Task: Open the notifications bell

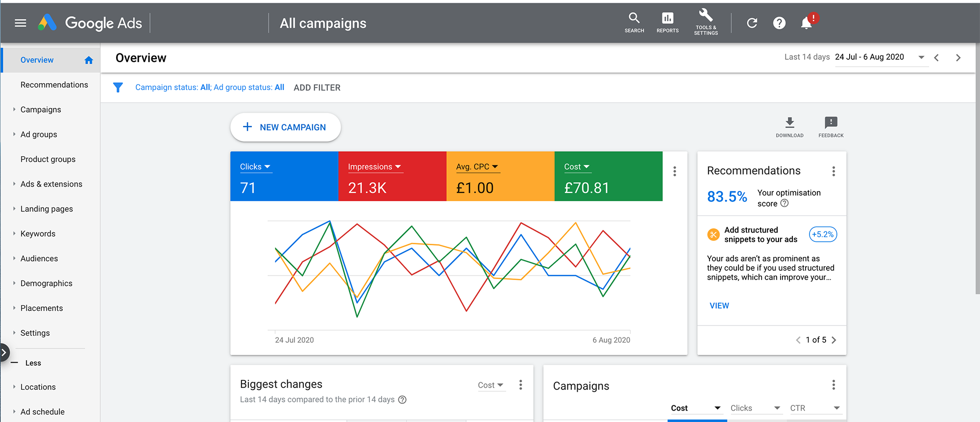Action: (x=806, y=23)
